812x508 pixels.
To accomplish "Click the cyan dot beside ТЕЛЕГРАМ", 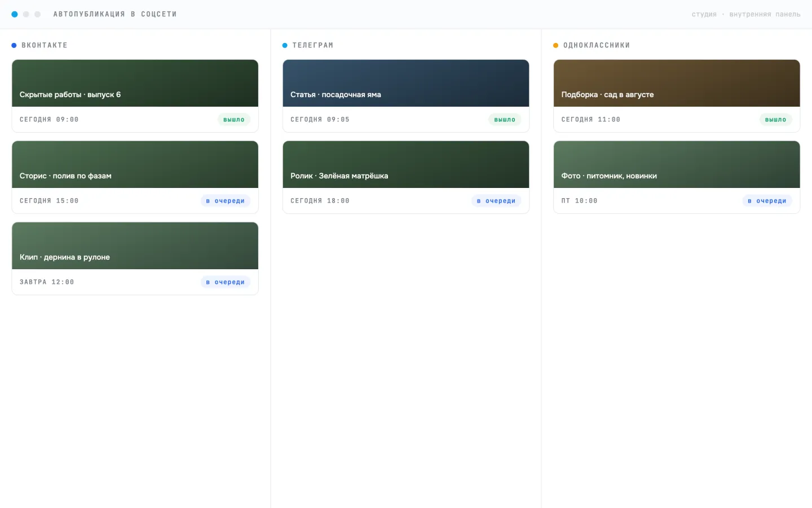I will pyautogui.click(x=285, y=45).
